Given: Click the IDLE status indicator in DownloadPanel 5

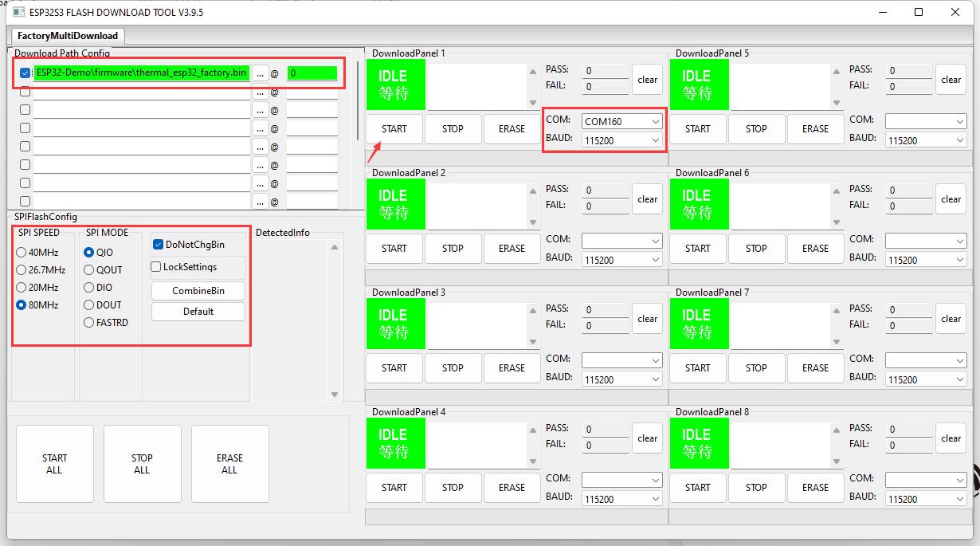Looking at the screenshot, I should point(699,84).
